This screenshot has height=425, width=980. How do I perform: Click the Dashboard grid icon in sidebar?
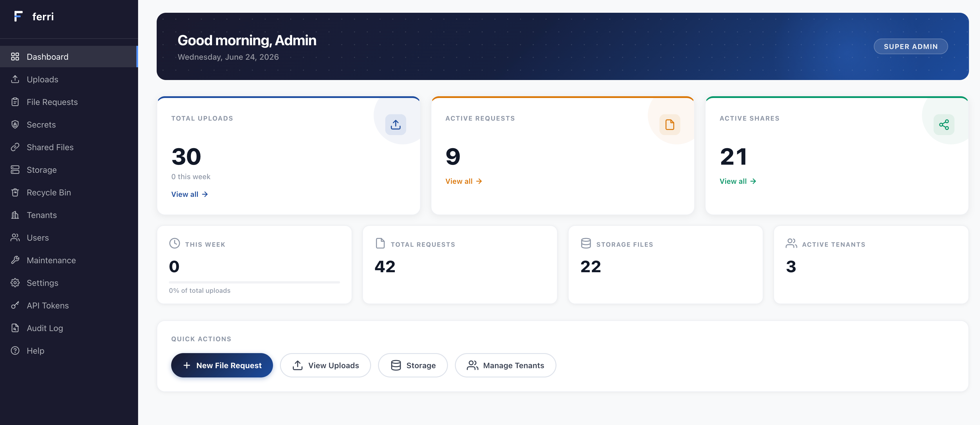pos(15,57)
